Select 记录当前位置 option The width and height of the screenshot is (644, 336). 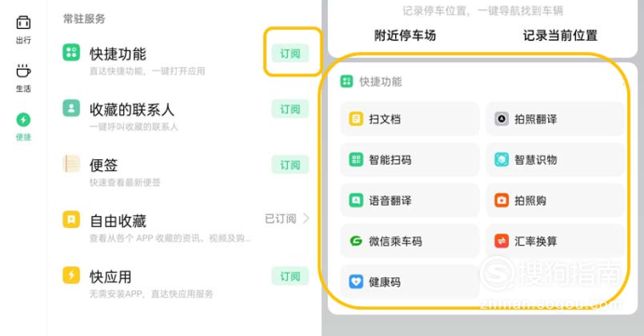tap(560, 35)
